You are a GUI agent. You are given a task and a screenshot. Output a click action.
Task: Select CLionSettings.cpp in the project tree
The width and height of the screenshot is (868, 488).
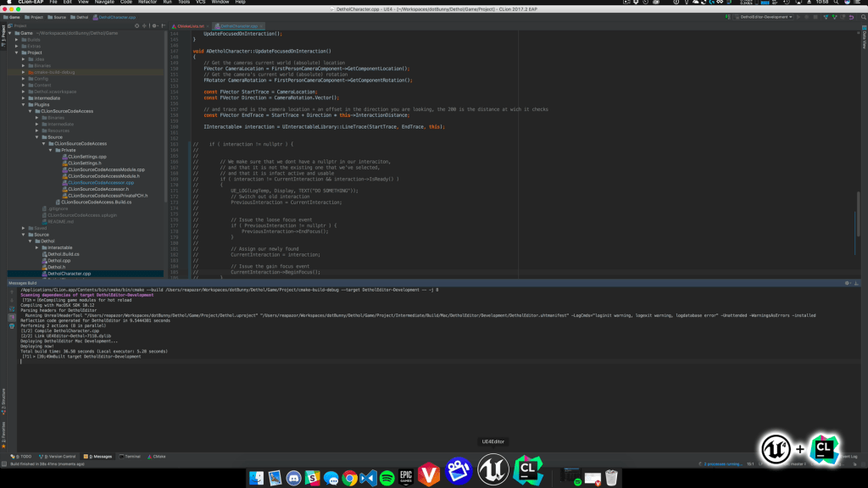coord(87,157)
